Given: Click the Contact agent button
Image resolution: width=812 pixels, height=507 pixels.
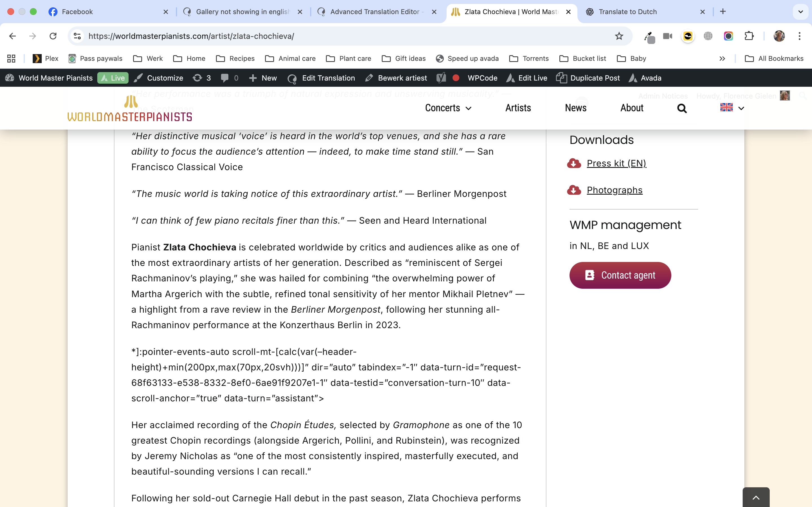Looking at the screenshot, I should click(620, 275).
